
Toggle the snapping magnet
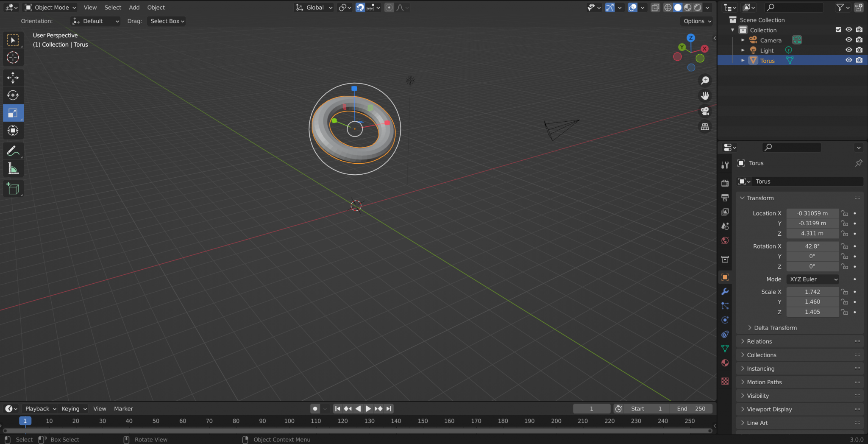pyautogui.click(x=360, y=7)
